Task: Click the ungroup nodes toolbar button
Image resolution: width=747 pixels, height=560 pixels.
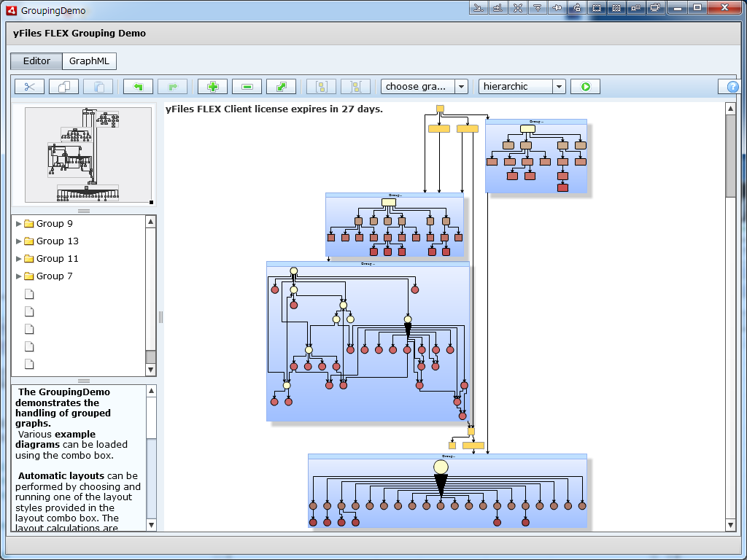Action: [355, 87]
